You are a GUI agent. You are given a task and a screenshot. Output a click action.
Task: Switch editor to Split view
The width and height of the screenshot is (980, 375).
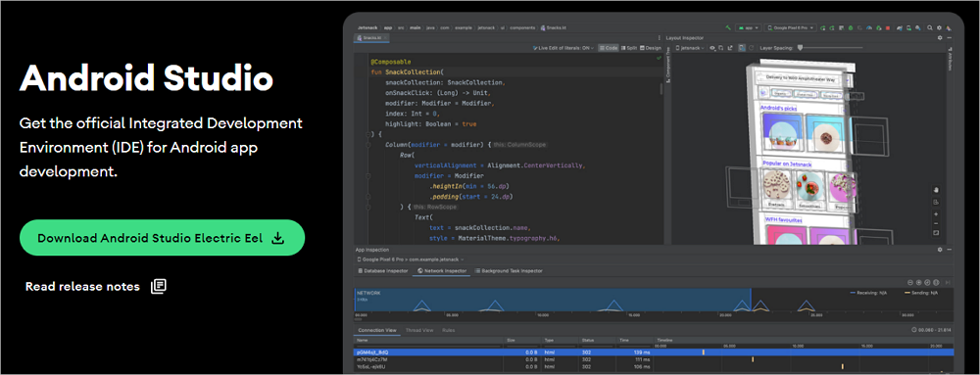click(x=629, y=48)
